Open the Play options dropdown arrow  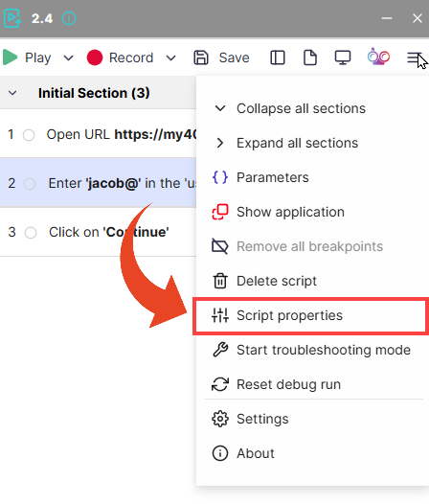click(x=68, y=58)
